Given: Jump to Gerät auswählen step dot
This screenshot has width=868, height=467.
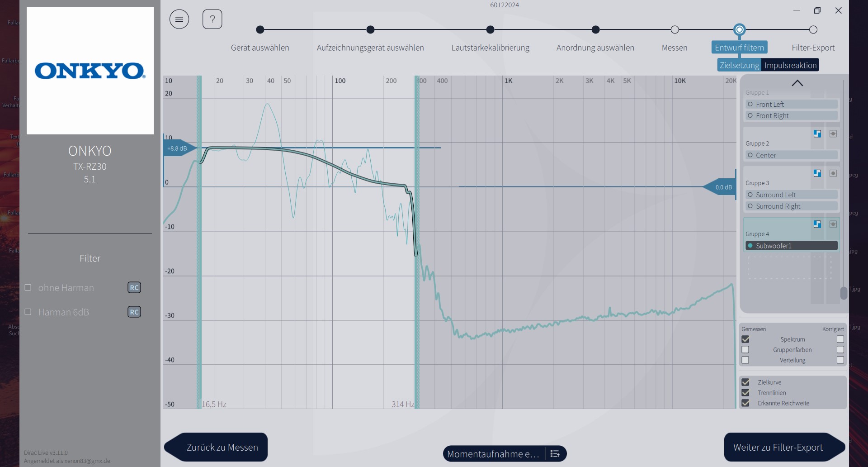Looking at the screenshot, I should [260, 30].
